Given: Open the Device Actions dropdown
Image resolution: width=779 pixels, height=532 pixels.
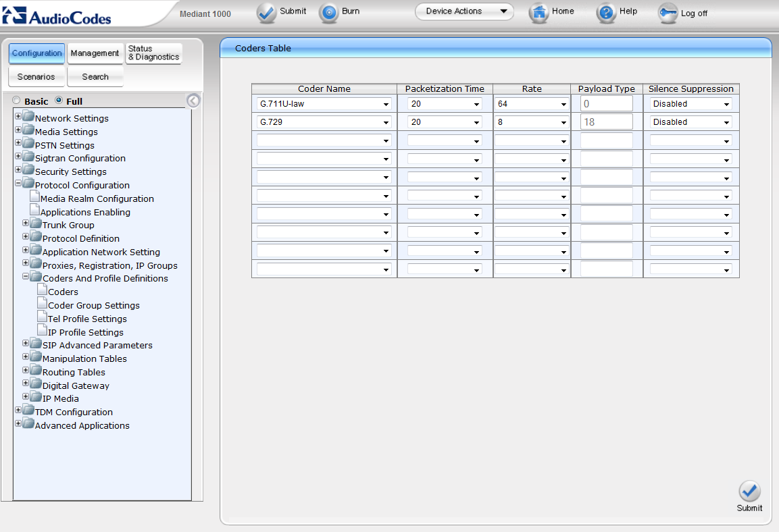Looking at the screenshot, I should (463, 11).
